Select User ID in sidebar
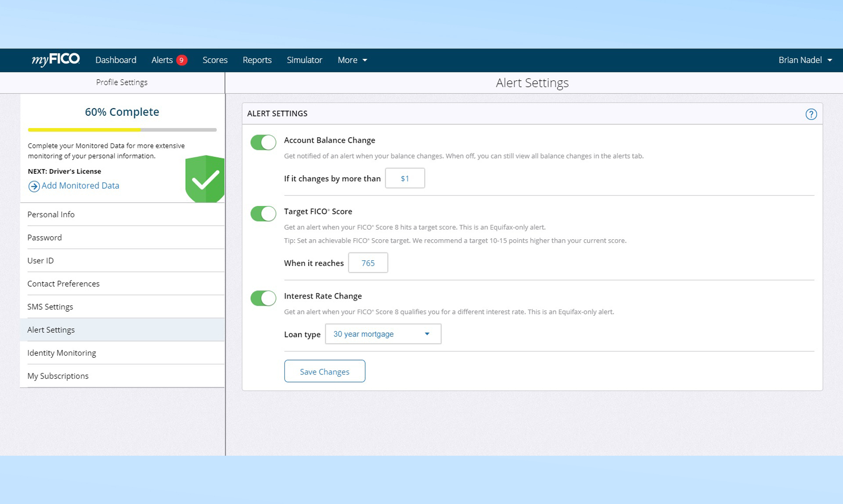843x504 pixels. (122, 260)
